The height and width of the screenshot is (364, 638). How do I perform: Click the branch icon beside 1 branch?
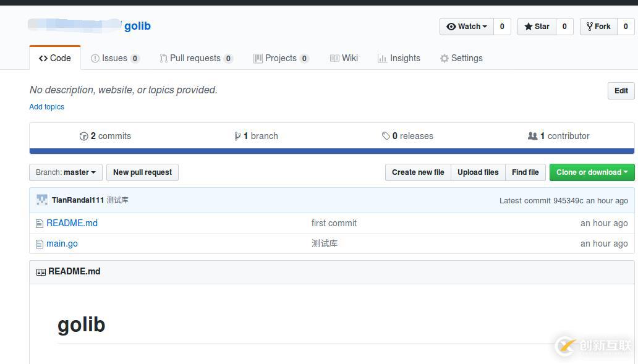point(237,136)
